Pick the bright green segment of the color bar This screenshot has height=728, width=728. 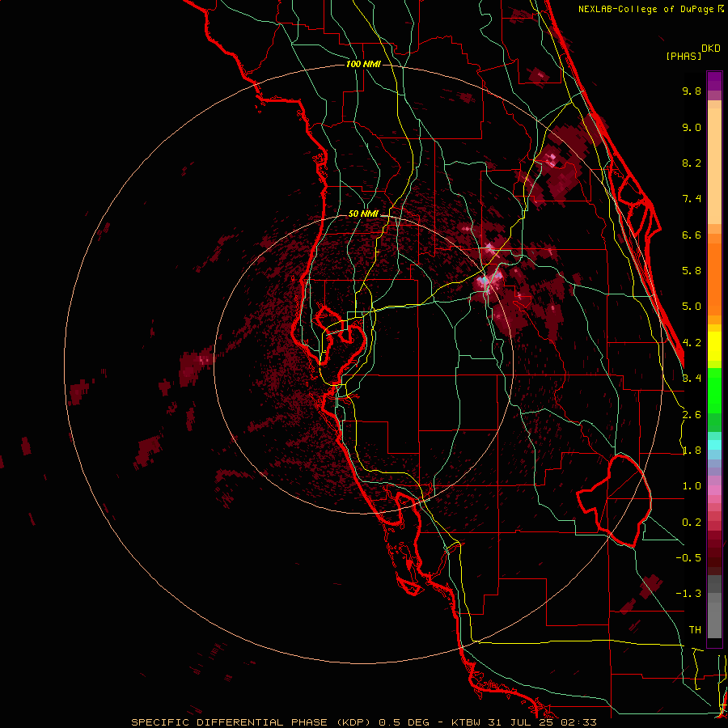pyautogui.click(x=714, y=390)
